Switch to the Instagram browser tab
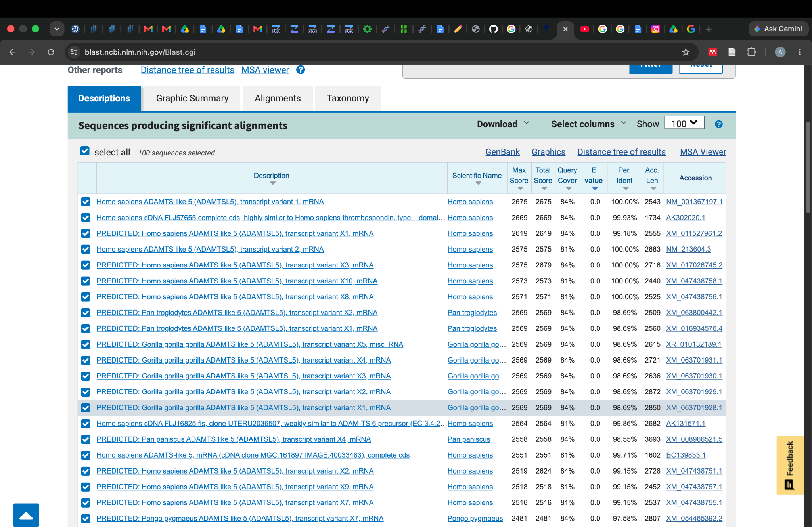The height and width of the screenshot is (527, 812). coord(655,29)
